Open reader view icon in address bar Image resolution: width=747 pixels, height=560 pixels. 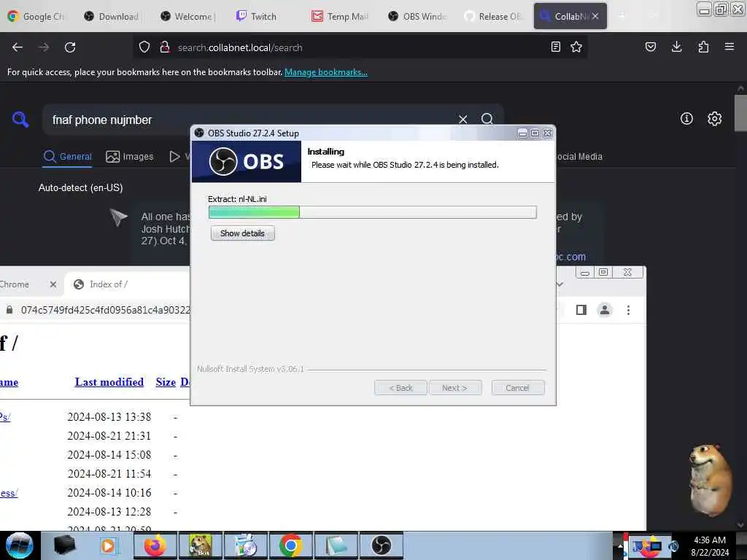tap(555, 47)
